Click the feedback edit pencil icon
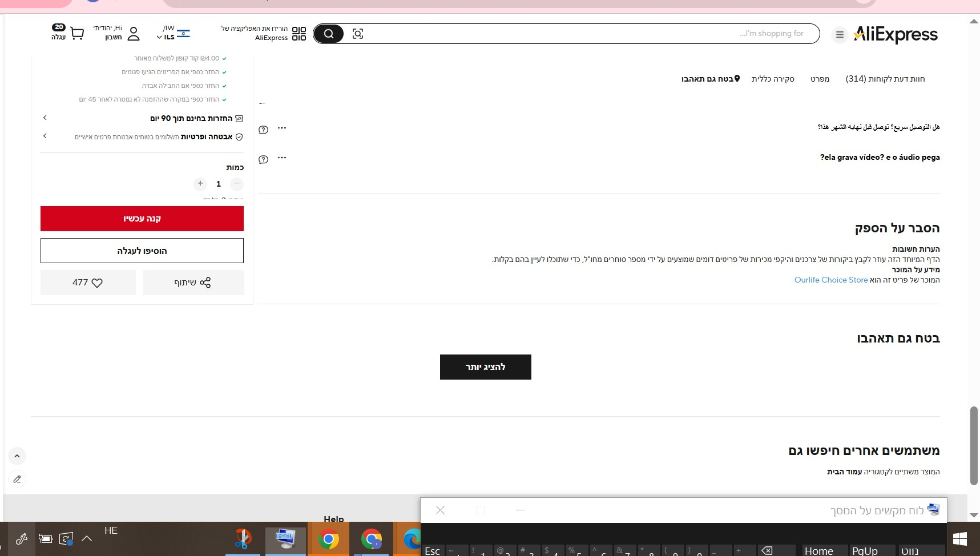The height and width of the screenshot is (556, 980). [x=17, y=479]
